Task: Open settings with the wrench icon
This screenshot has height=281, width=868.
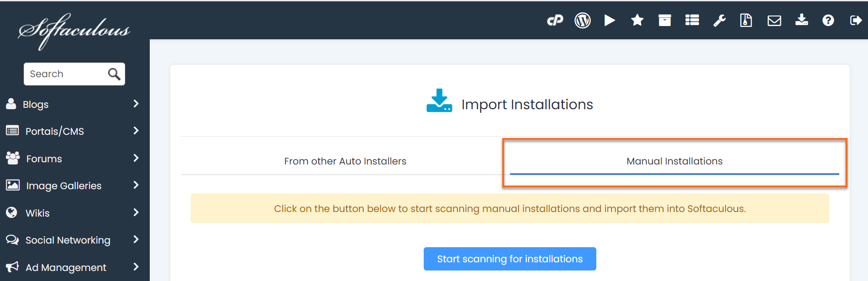Action: (719, 21)
